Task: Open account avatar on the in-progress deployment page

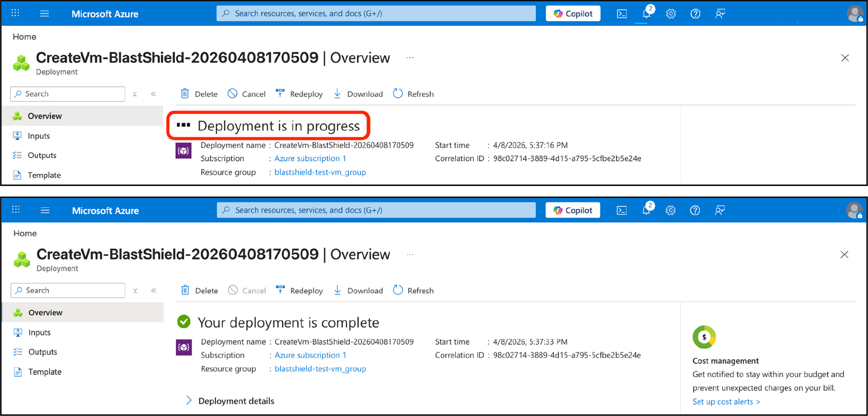Action: (x=855, y=14)
